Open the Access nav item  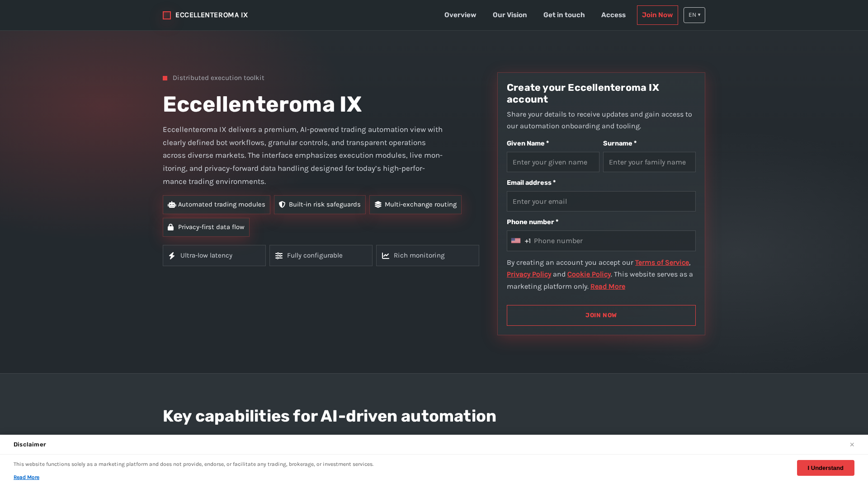[613, 15]
